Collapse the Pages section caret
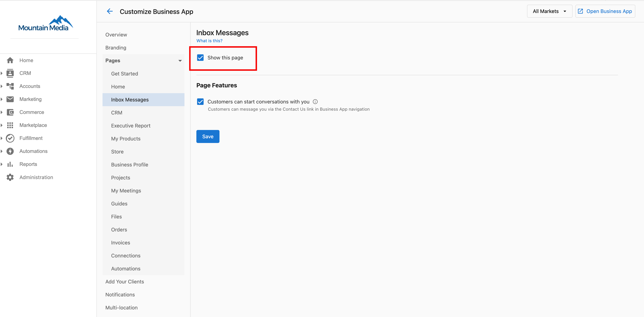Viewport: 644px width, 317px height. click(180, 61)
